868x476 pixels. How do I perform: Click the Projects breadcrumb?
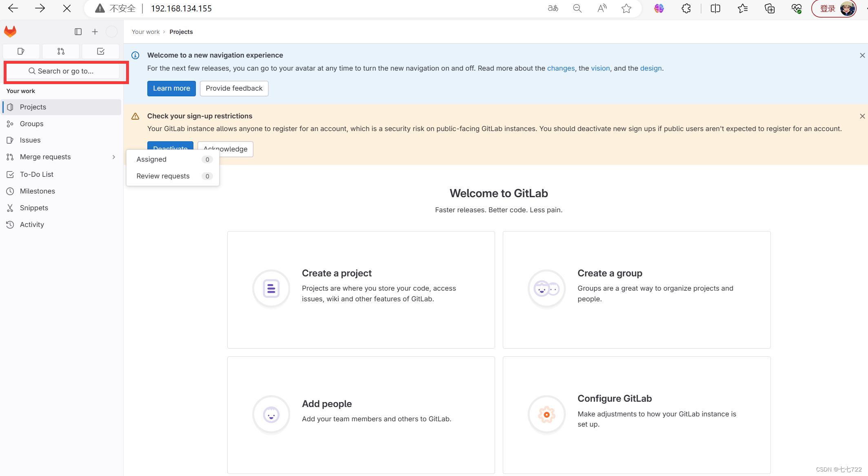181,32
